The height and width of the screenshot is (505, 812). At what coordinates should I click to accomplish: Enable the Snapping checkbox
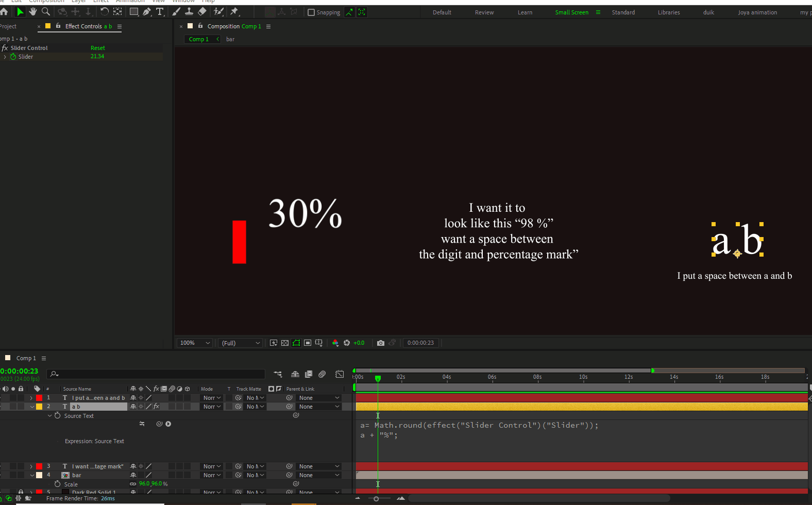(311, 12)
